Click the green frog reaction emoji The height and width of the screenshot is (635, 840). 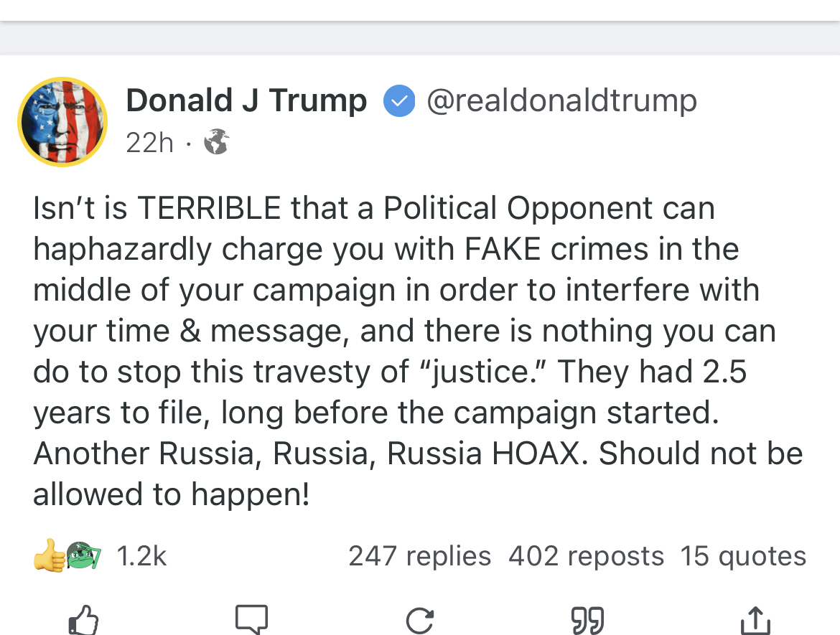click(83, 555)
